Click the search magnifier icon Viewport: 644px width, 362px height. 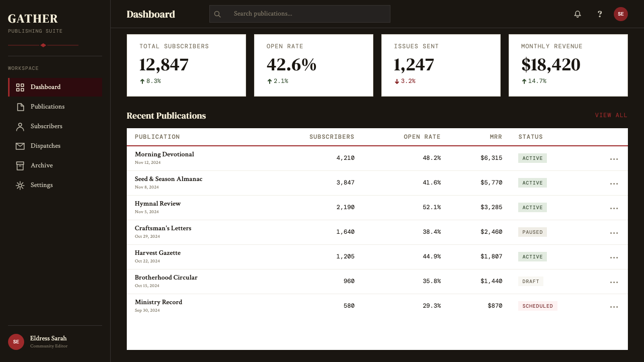(217, 14)
